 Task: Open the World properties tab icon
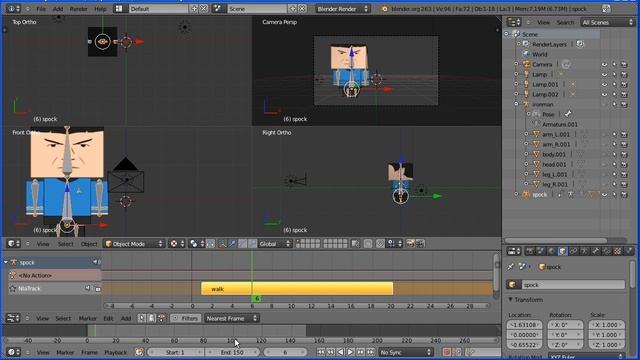[551, 251]
